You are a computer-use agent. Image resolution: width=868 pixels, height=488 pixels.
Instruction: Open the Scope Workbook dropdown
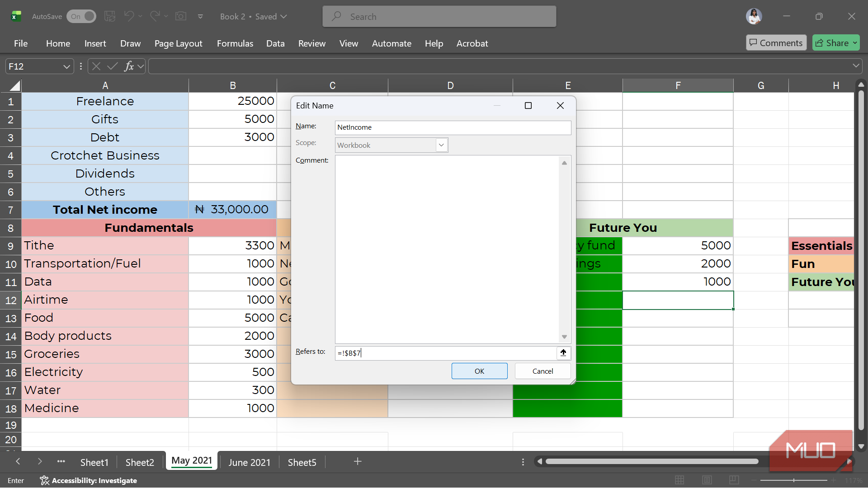pyautogui.click(x=441, y=145)
